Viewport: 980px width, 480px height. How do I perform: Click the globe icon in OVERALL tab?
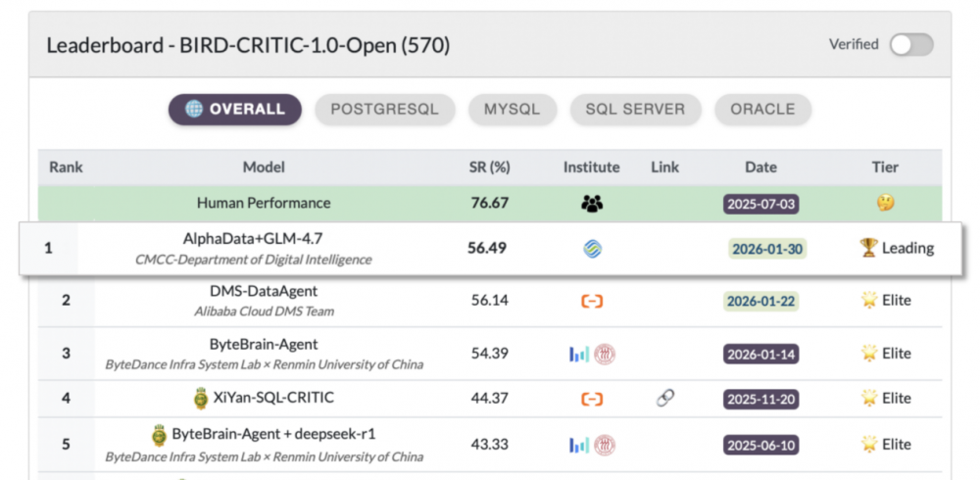pos(194,109)
